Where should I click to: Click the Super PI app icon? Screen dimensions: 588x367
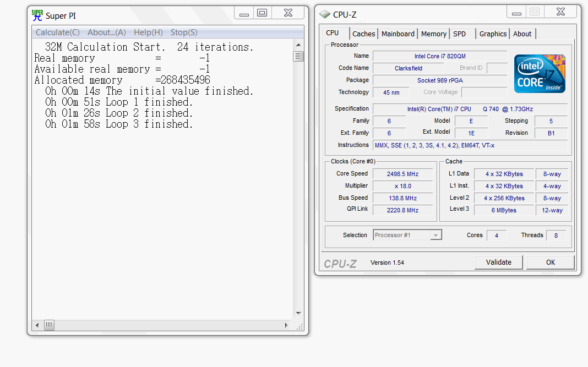coord(37,15)
